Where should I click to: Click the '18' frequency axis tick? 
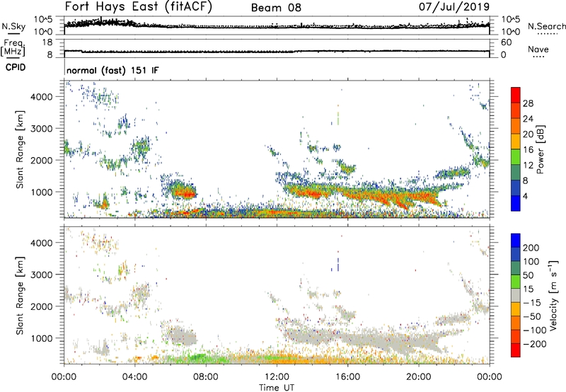point(47,42)
